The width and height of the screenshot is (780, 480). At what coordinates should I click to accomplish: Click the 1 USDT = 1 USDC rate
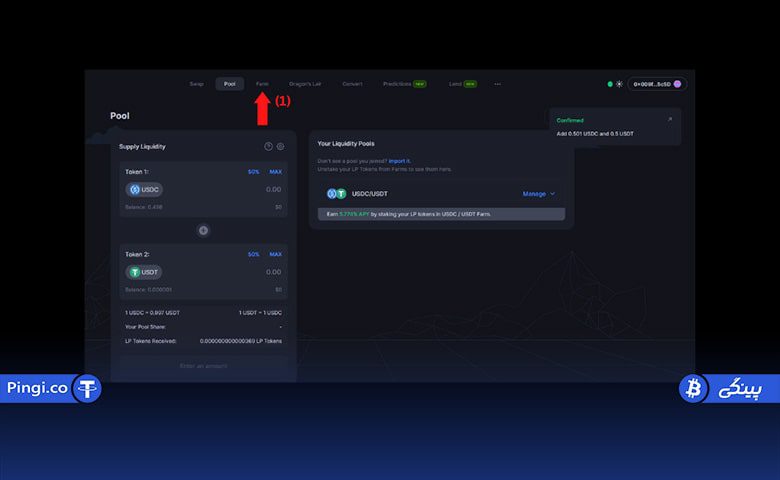coord(260,313)
